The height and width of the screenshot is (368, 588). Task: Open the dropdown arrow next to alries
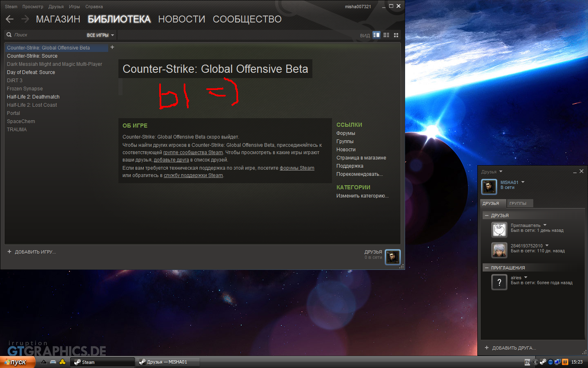click(526, 278)
